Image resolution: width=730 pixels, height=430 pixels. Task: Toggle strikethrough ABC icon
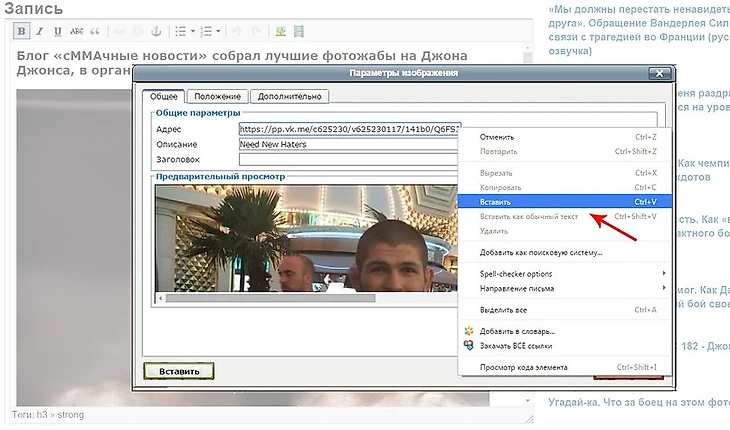[74, 31]
